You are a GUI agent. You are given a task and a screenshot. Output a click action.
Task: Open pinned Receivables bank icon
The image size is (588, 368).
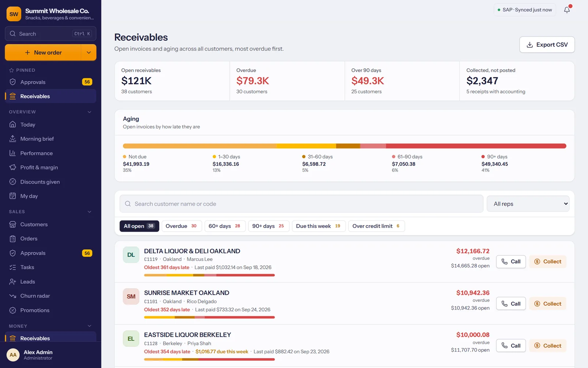coord(13,96)
